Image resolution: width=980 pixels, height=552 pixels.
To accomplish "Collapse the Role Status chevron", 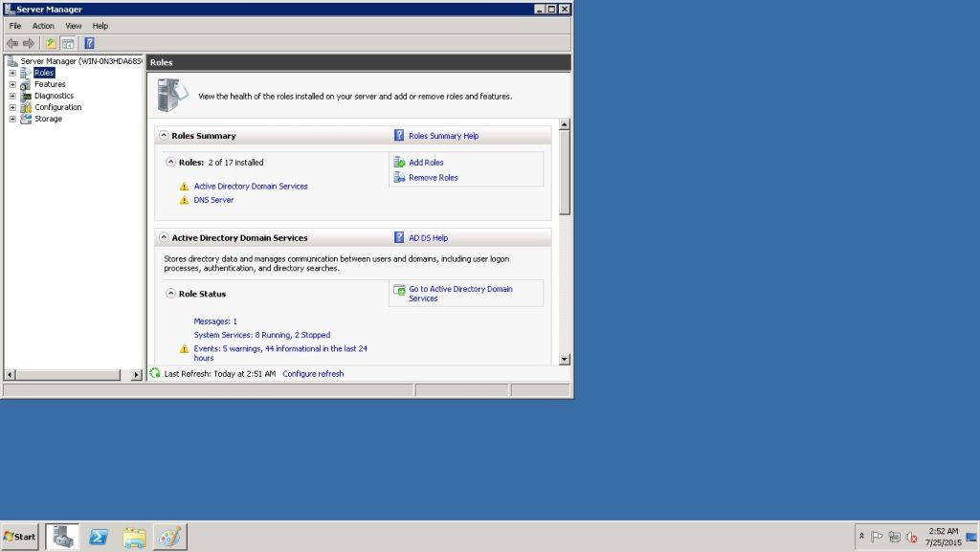I will pyautogui.click(x=170, y=294).
